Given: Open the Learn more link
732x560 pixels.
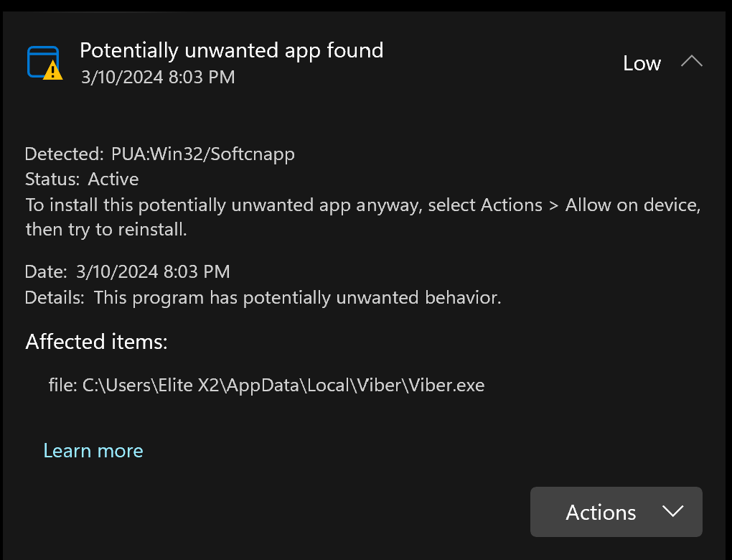Looking at the screenshot, I should click(x=93, y=450).
